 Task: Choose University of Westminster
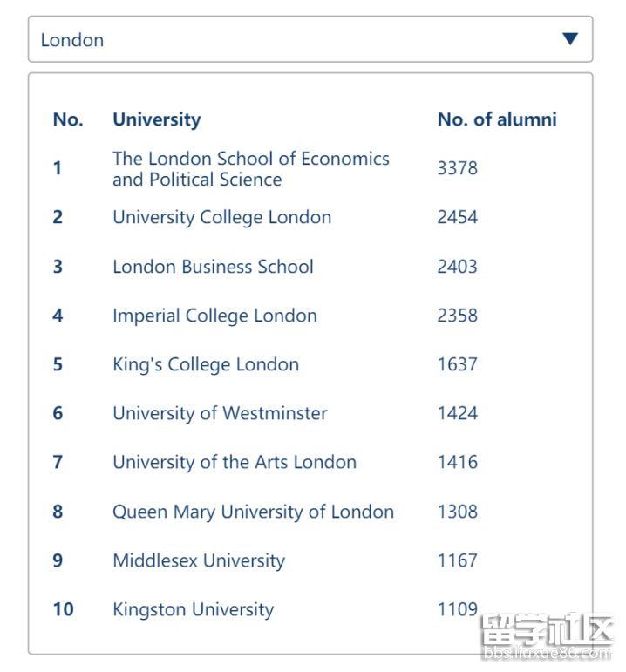220,413
